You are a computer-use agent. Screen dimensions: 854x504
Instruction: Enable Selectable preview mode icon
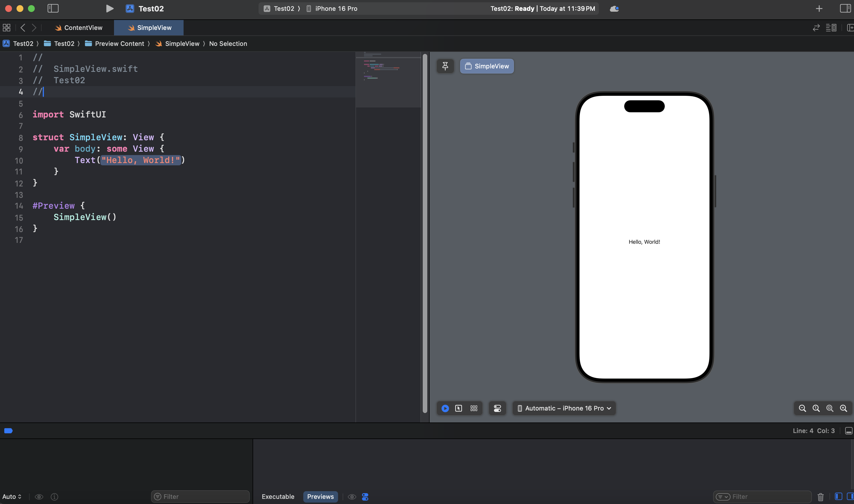[x=458, y=408]
